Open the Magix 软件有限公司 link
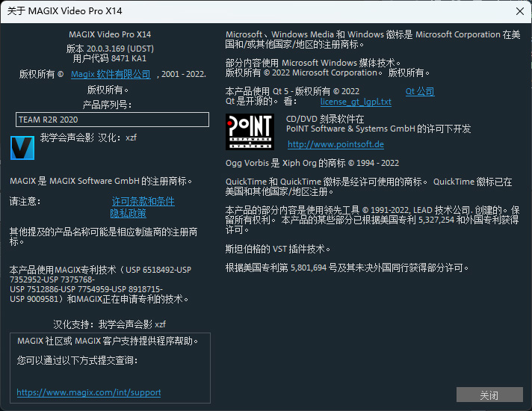This screenshot has width=532, height=411. tap(111, 74)
